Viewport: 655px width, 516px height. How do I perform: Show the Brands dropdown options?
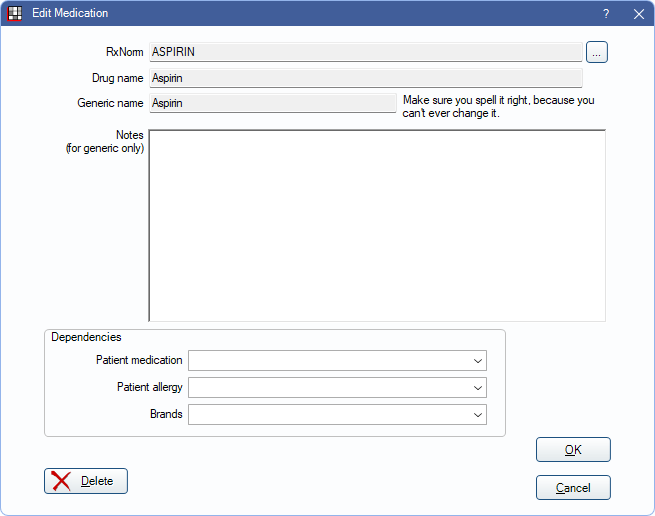coord(338,414)
